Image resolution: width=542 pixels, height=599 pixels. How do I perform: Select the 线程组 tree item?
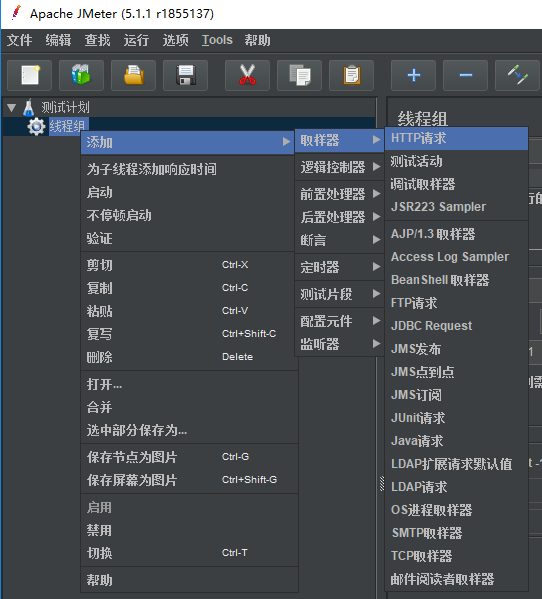tap(67, 126)
